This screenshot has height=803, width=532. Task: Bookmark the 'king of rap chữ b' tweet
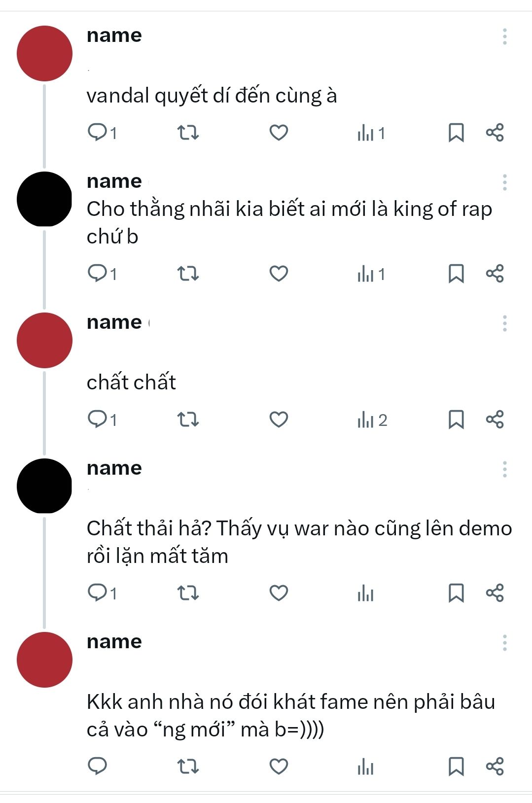(x=456, y=274)
